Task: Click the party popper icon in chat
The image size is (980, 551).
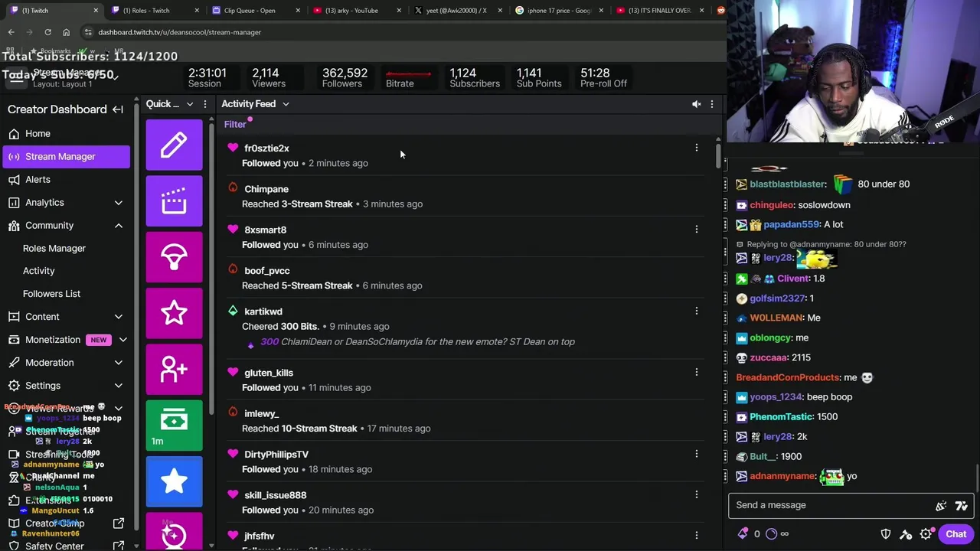Action: 941,505
